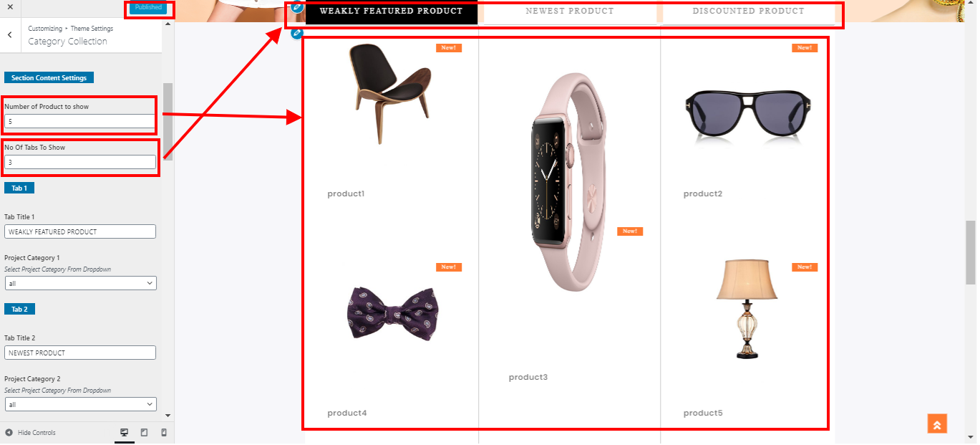The height and width of the screenshot is (445, 980).
Task: Click the Published button
Action: point(148,8)
